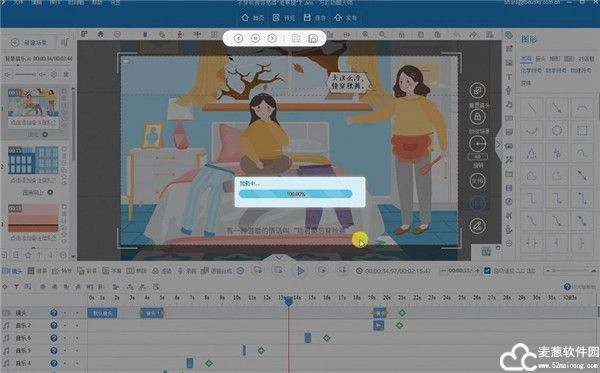The width and height of the screenshot is (600, 373).
Task: Click help toggle on 音乐5 track
Action: (54, 350)
